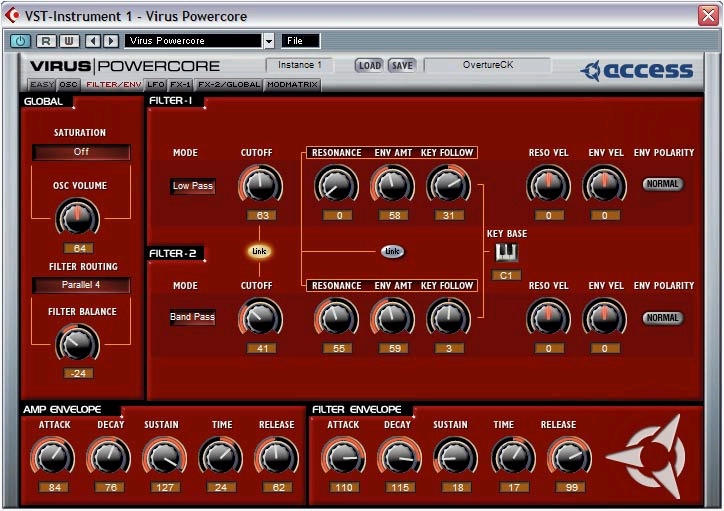Click the Filter-2 Key Follow knob
The width and height of the screenshot is (724, 511).
(x=448, y=318)
